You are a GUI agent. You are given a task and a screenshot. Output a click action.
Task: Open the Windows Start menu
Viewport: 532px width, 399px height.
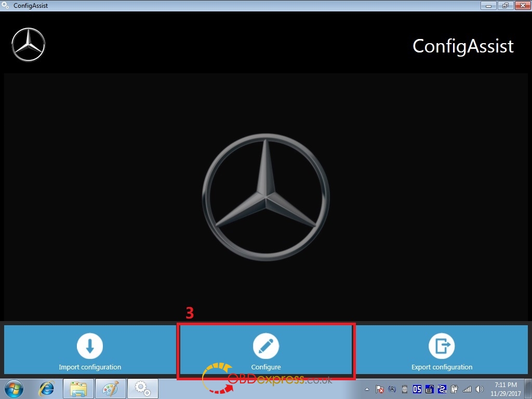(x=14, y=389)
